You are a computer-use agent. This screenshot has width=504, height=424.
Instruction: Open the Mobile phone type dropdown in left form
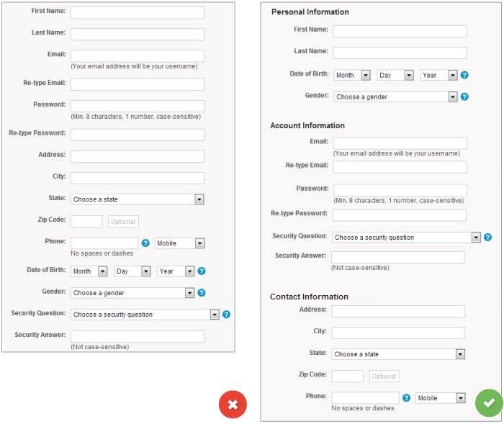179,243
